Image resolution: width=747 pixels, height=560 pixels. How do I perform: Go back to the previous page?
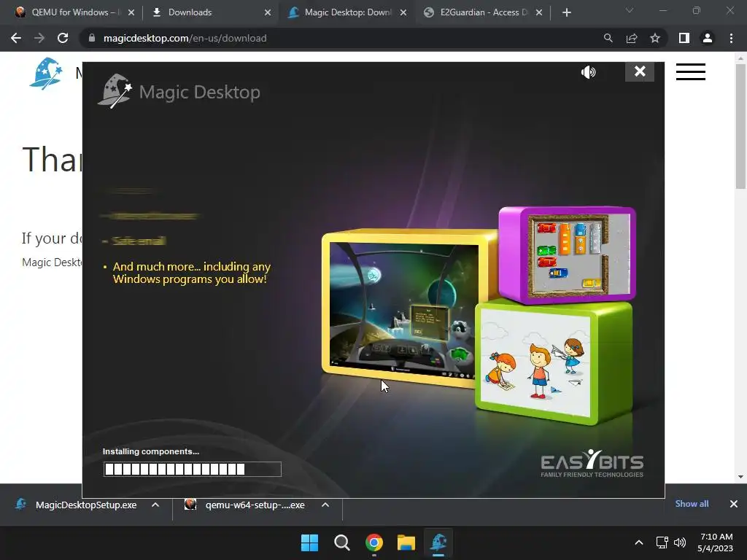coord(16,38)
